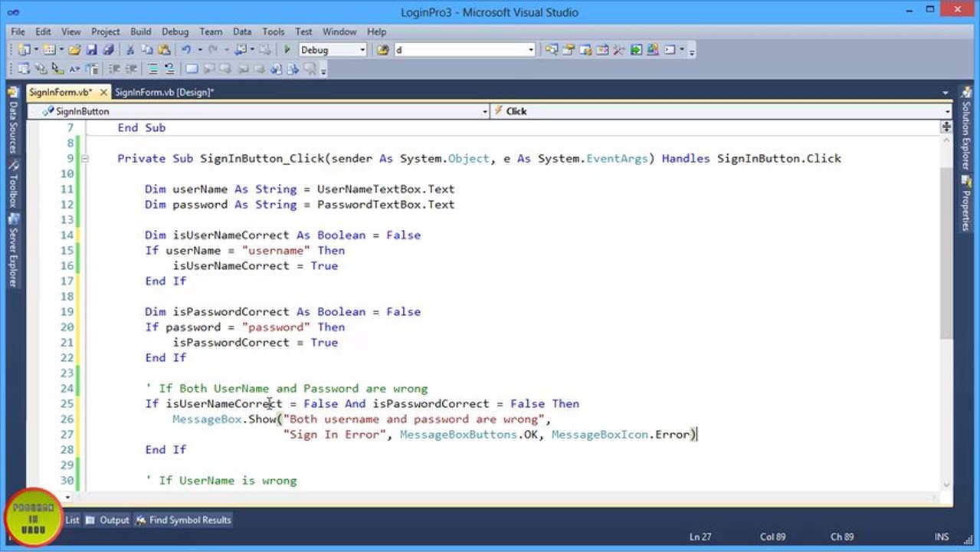Open the Project menu
Screen dimensions: 980x552
(x=105, y=31)
